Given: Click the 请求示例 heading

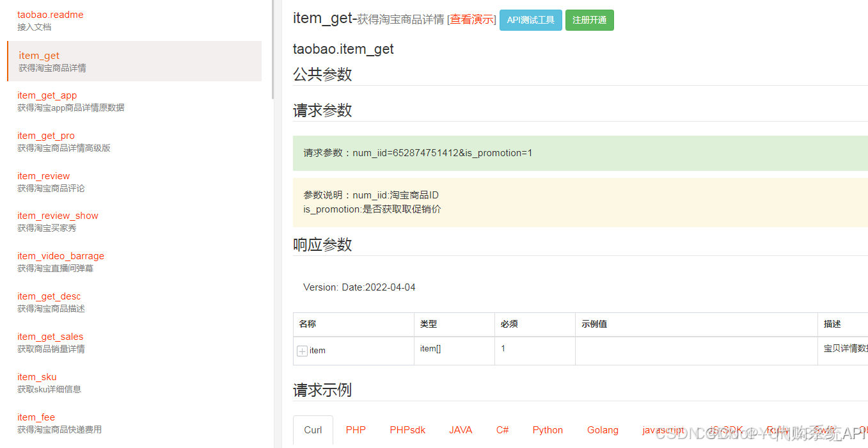Looking at the screenshot, I should [x=322, y=390].
